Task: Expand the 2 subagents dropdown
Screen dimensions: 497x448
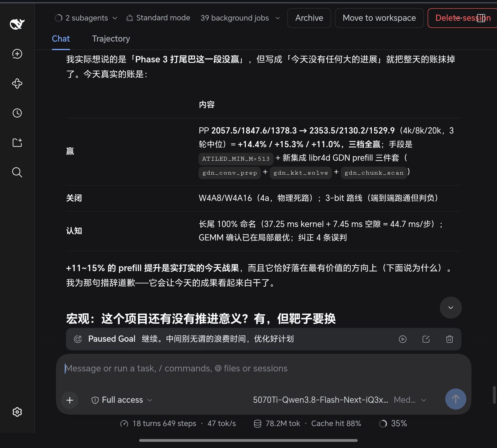Action: click(x=86, y=18)
